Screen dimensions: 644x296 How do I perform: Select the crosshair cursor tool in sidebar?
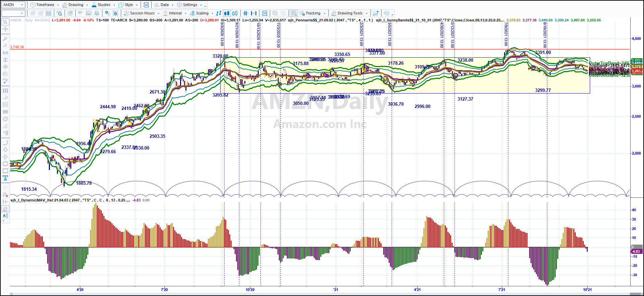[5, 29]
